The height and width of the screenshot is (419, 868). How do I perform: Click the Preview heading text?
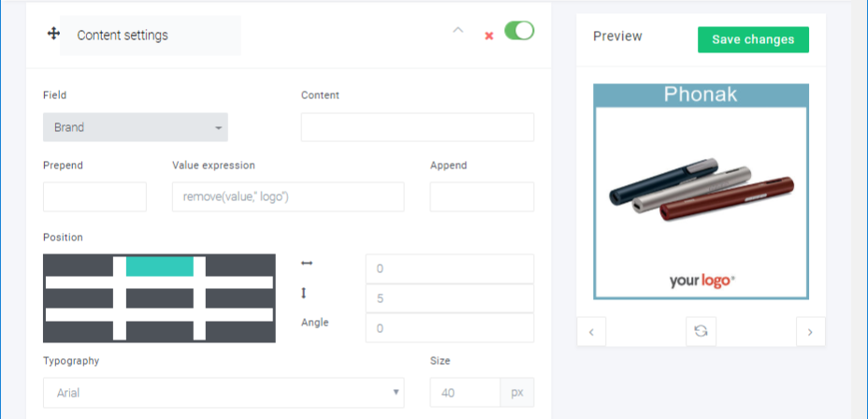point(617,36)
